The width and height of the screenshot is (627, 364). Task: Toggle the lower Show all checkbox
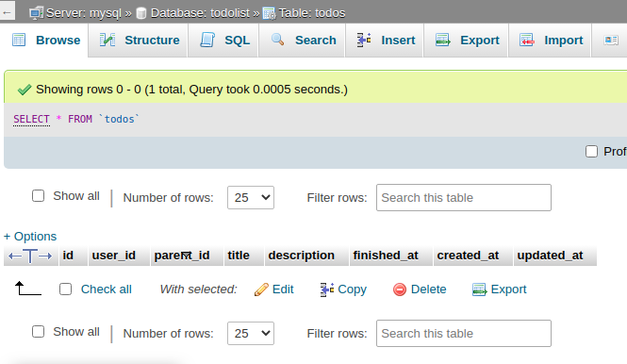point(38,332)
